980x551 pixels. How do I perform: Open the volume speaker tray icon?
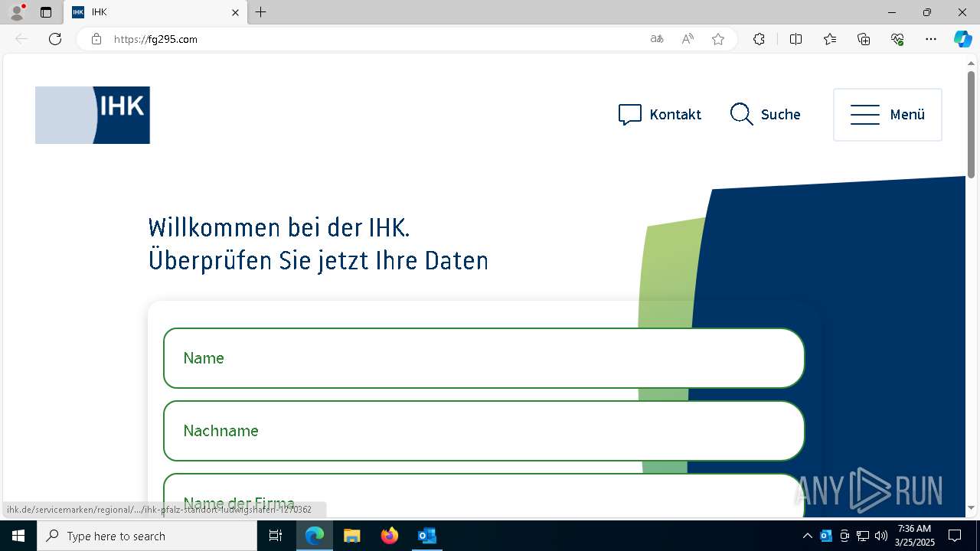coord(881,536)
